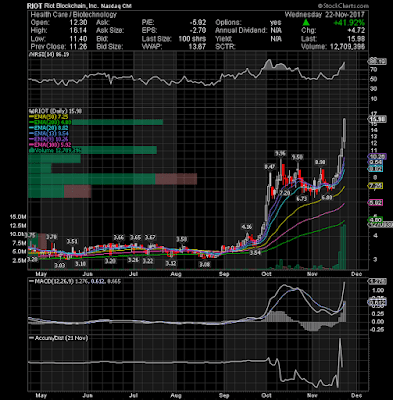
Task: Click the yellow EMA(50) 7.25 legend entry
Action: pyautogui.click(x=49, y=117)
